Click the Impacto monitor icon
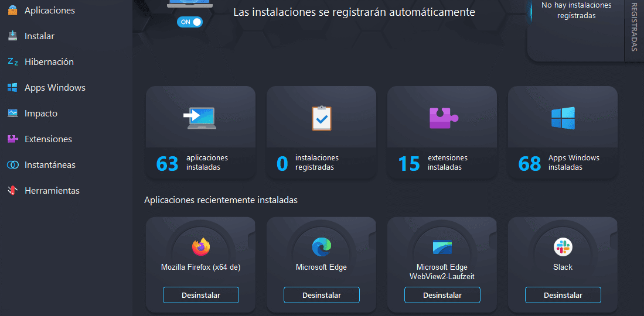 [13, 114]
